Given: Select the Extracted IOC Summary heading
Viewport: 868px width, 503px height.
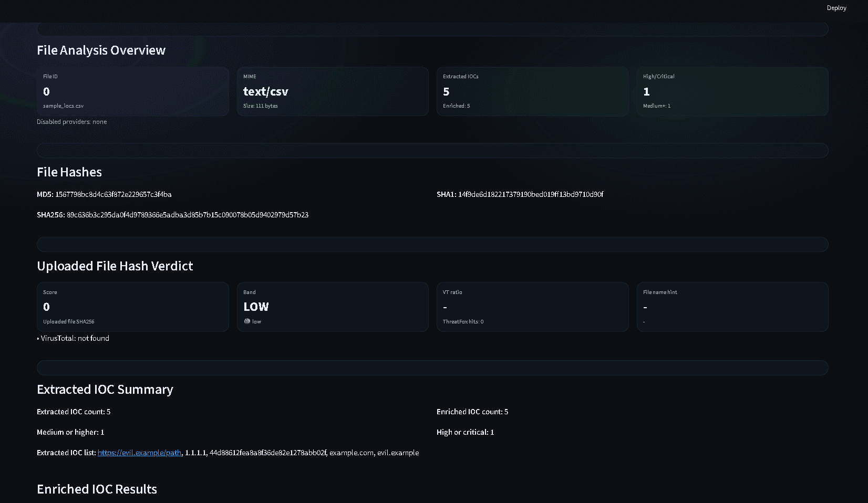Looking at the screenshot, I should [x=105, y=390].
